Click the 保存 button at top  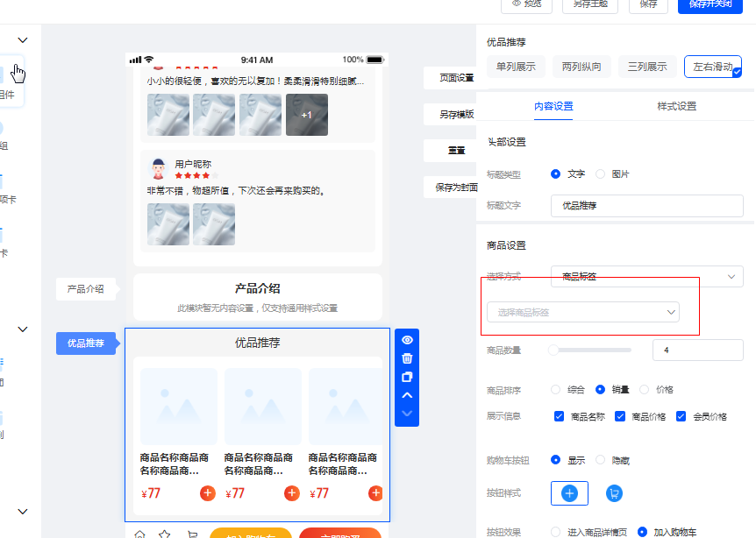[648, 4]
